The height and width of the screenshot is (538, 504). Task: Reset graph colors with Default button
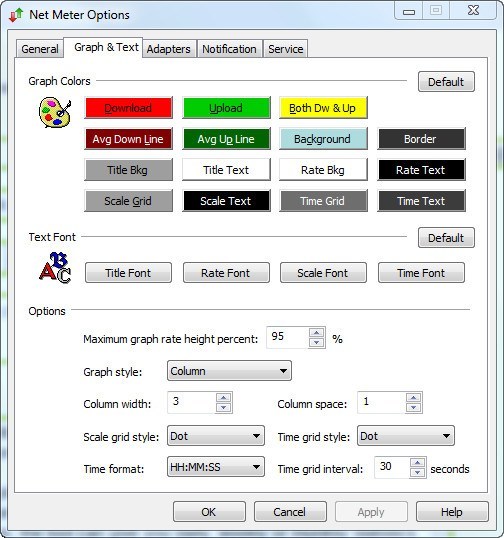[x=446, y=82]
